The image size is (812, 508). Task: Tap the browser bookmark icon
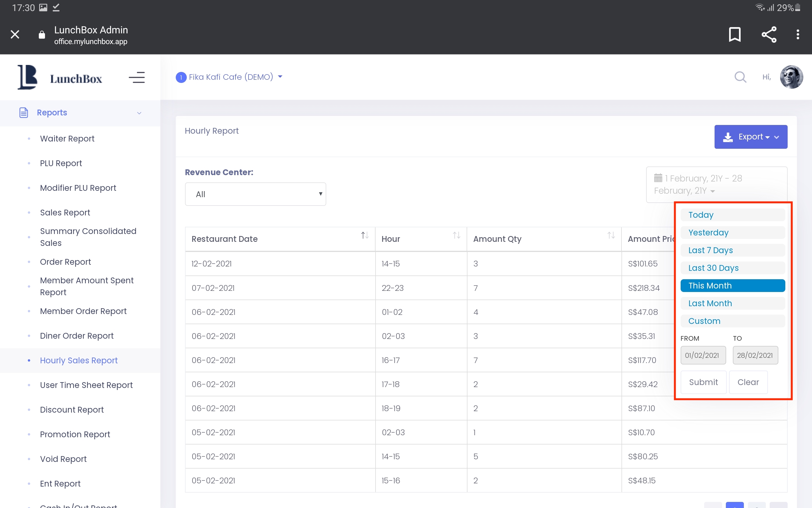[734, 34]
